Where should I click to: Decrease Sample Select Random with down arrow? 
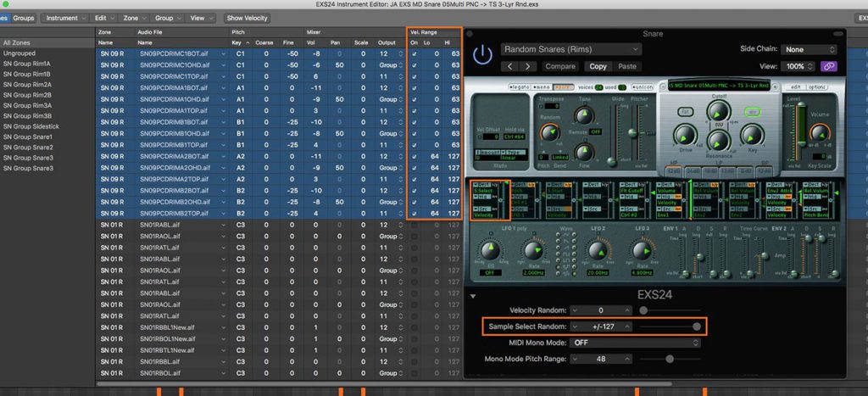pos(576,326)
